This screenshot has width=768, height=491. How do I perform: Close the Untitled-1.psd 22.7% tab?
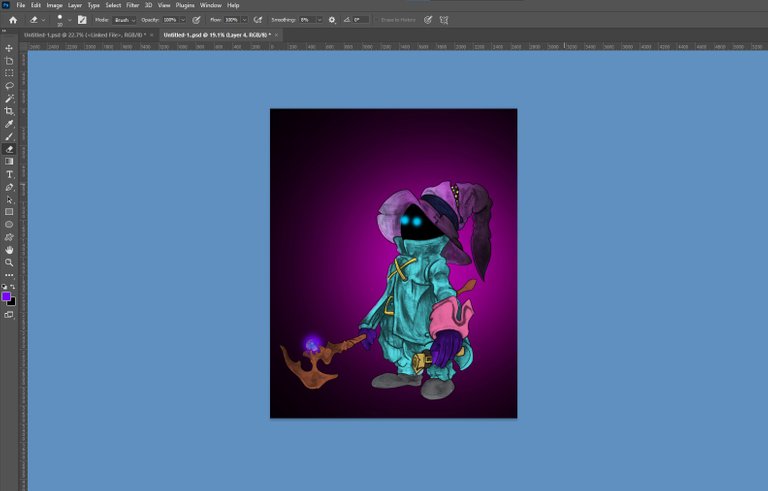point(151,35)
